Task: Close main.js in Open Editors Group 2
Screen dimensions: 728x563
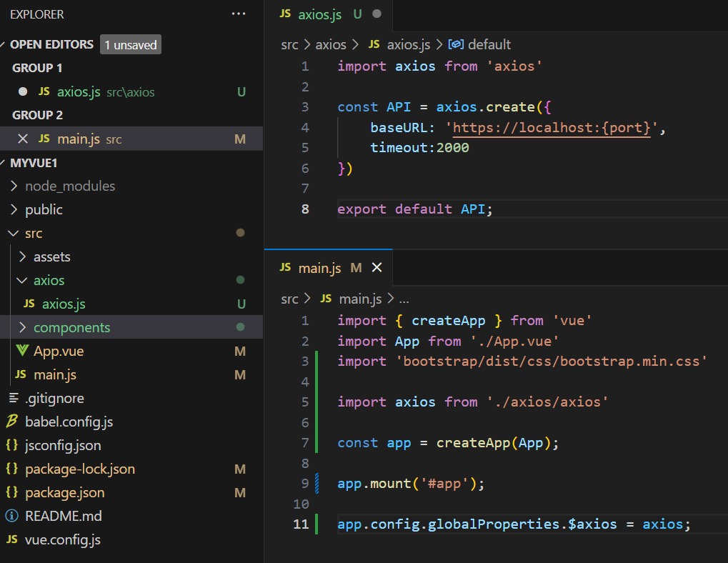Action: click(x=22, y=139)
